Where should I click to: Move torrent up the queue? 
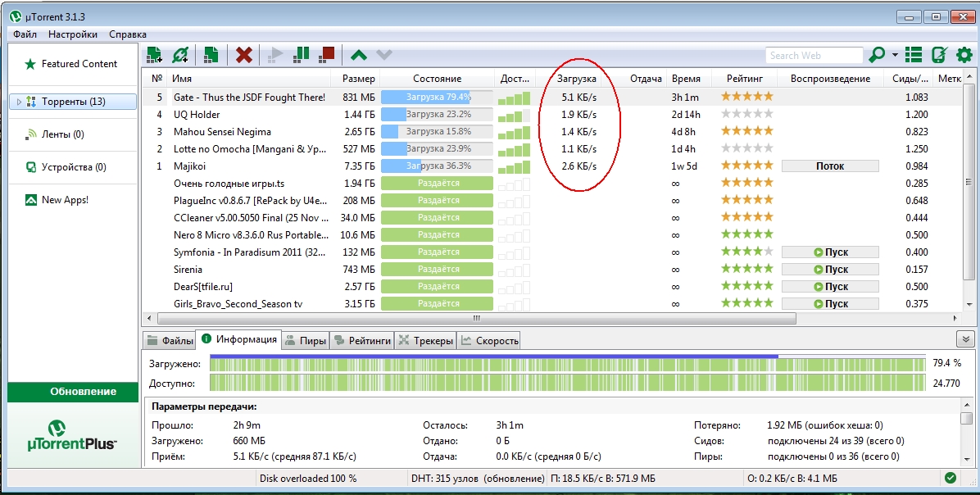tap(359, 55)
